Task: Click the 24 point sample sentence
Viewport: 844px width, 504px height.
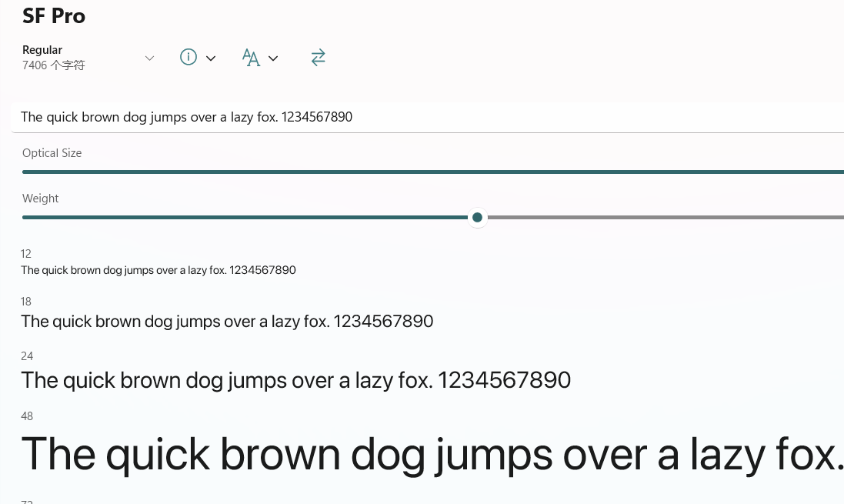Action: (x=296, y=381)
